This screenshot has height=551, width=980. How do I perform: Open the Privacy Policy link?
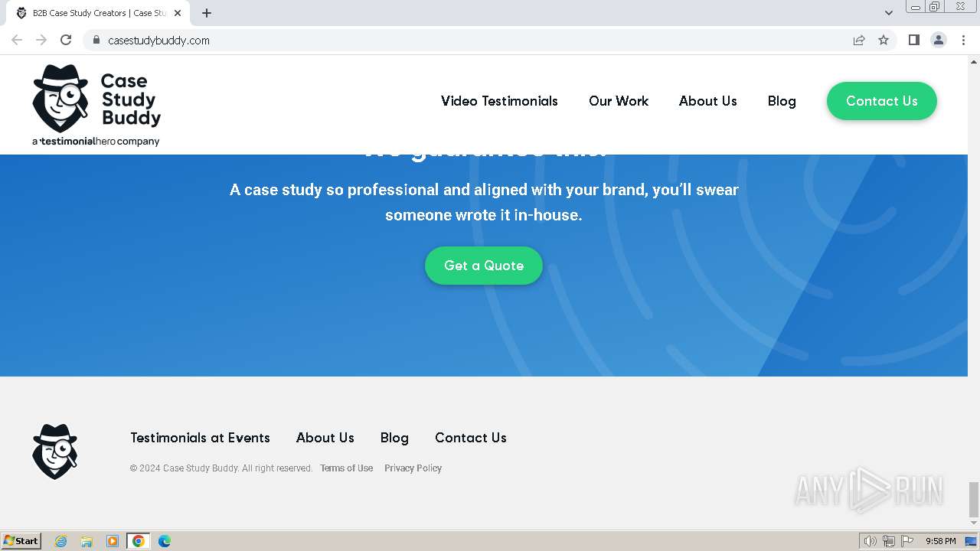[413, 468]
